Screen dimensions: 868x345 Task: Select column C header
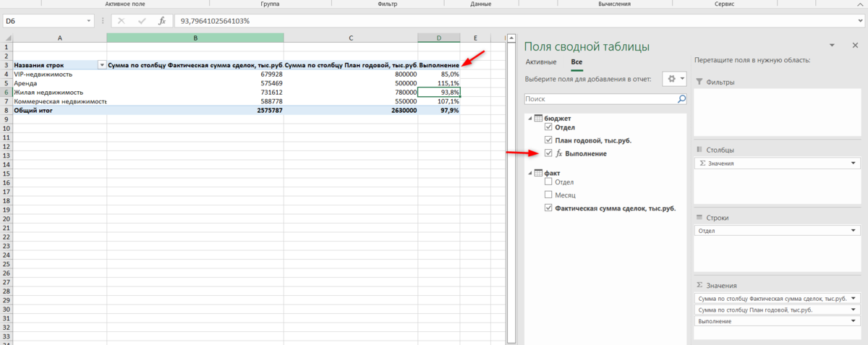pos(351,38)
